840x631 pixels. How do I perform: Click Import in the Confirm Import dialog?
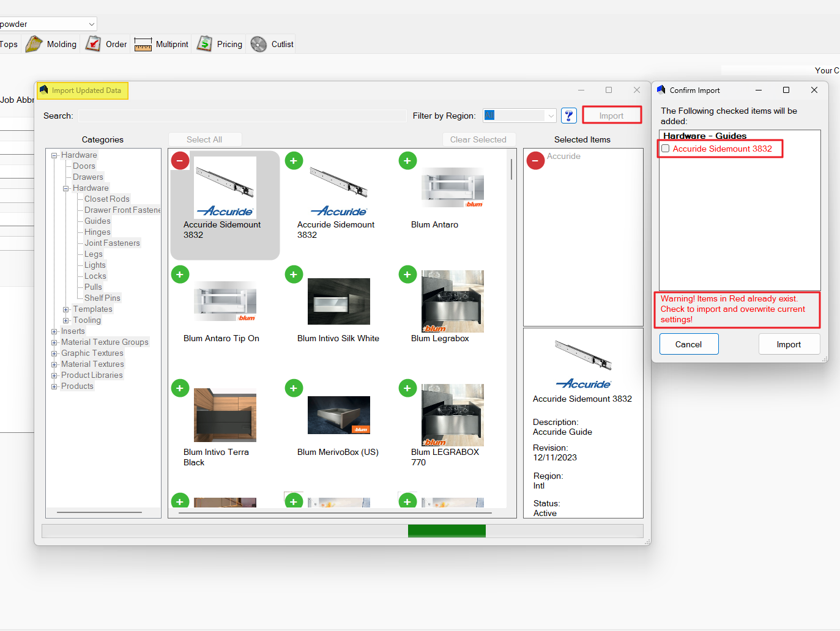tap(789, 344)
